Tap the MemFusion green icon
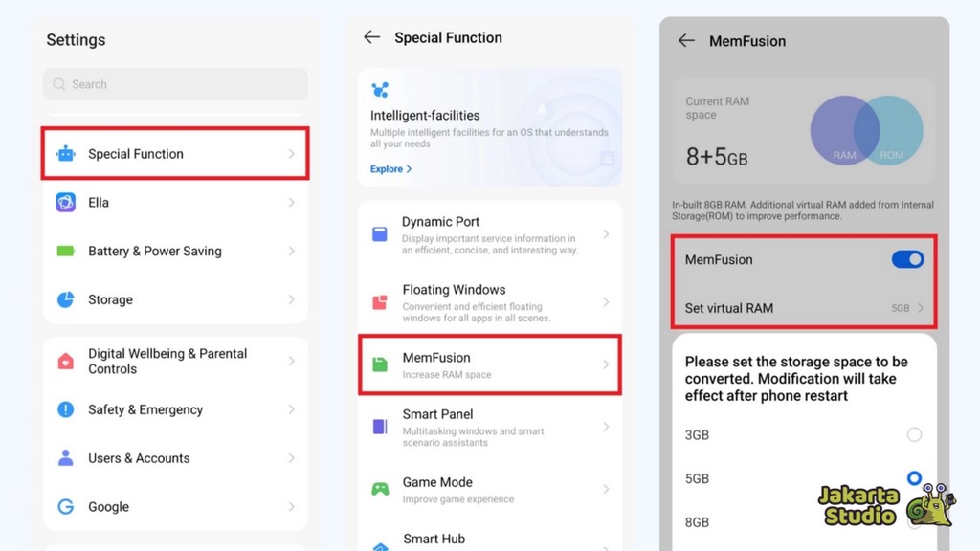The width and height of the screenshot is (980, 551). [x=380, y=364]
